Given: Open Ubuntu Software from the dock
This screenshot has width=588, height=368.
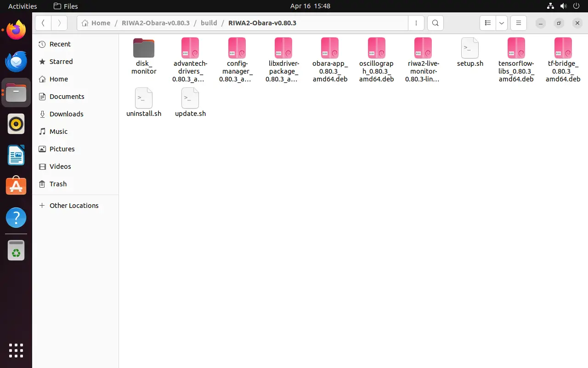Looking at the screenshot, I should pos(16,185).
